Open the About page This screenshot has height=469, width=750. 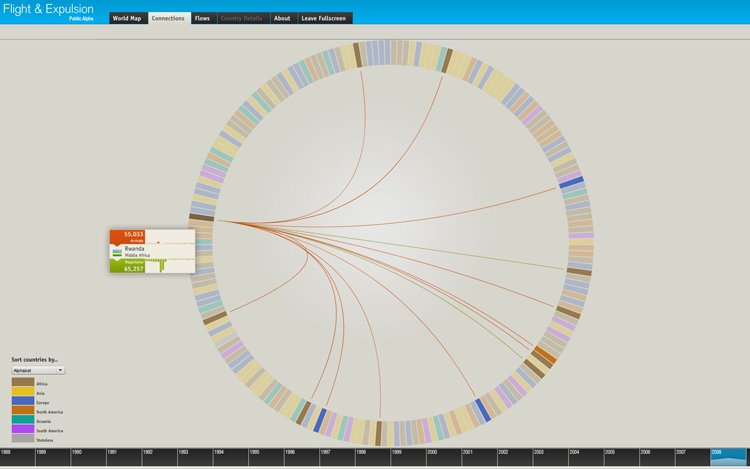(282, 18)
